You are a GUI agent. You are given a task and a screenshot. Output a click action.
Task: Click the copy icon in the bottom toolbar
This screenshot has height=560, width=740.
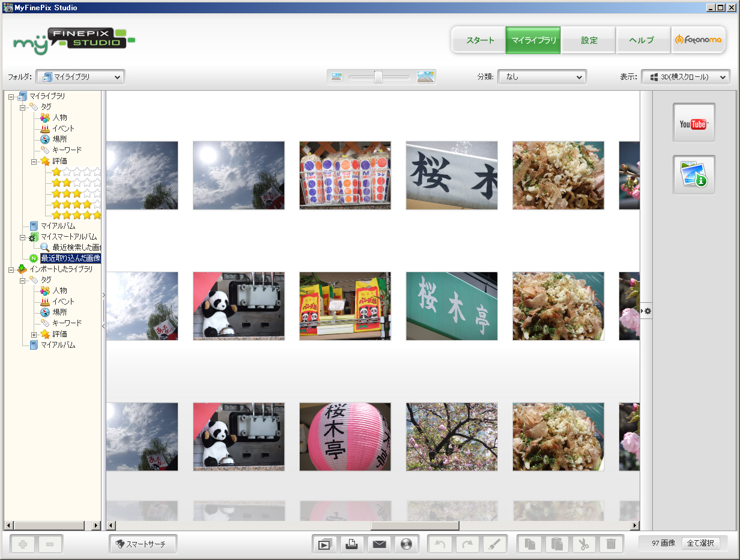[530, 544]
